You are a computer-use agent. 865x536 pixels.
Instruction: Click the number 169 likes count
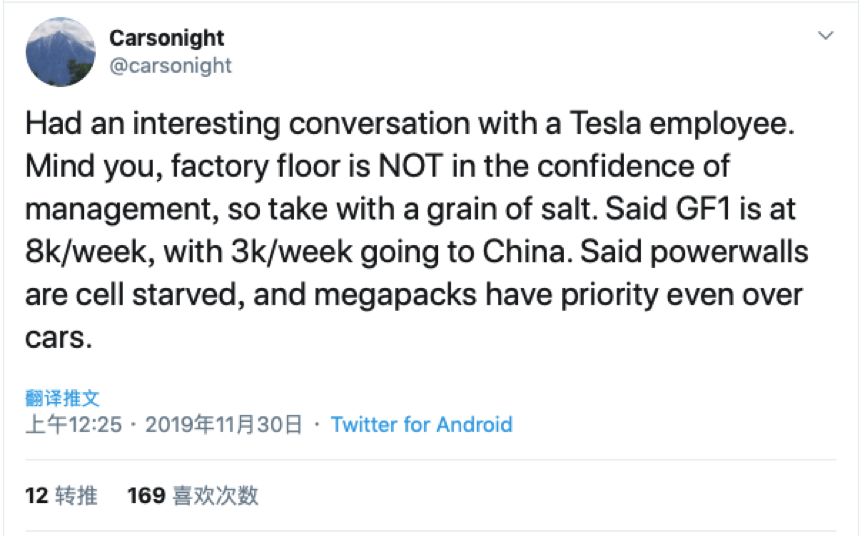[x=146, y=495]
